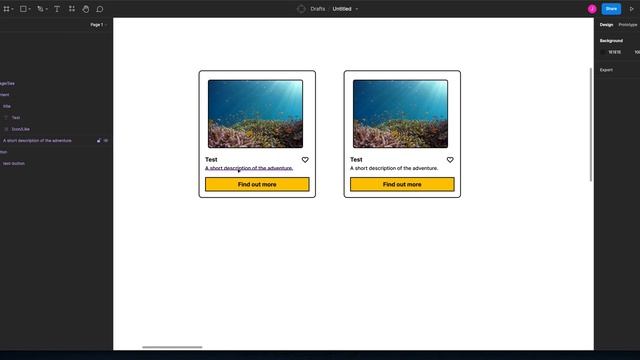Toggle visibility eye of the description layer

106,140
